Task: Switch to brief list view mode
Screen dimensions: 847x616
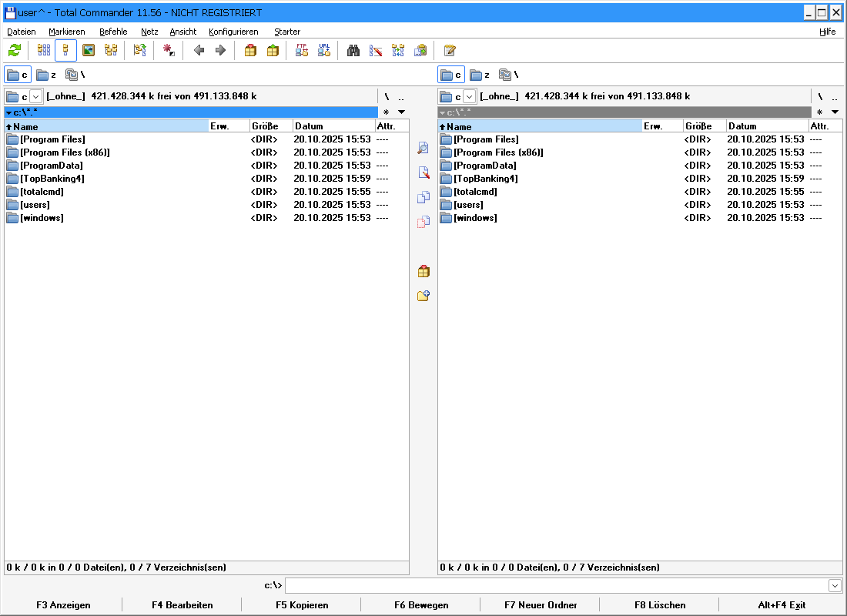Action: point(44,51)
